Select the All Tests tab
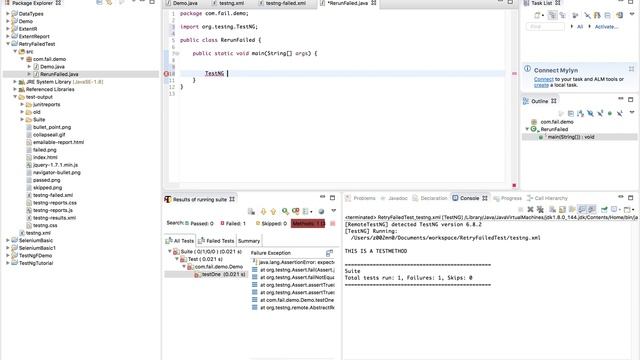640x360 pixels. [x=180, y=241]
